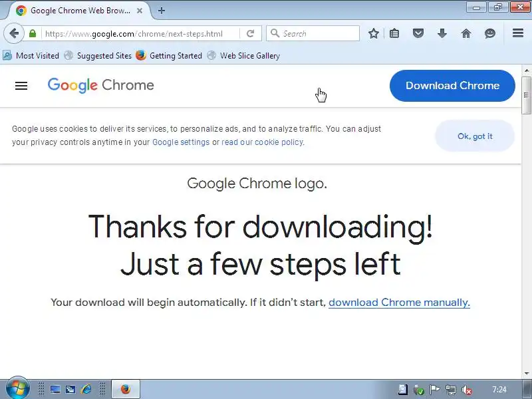Image resolution: width=532 pixels, height=399 pixels.
Task: Open the read our cookie policy link
Action: click(x=262, y=142)
